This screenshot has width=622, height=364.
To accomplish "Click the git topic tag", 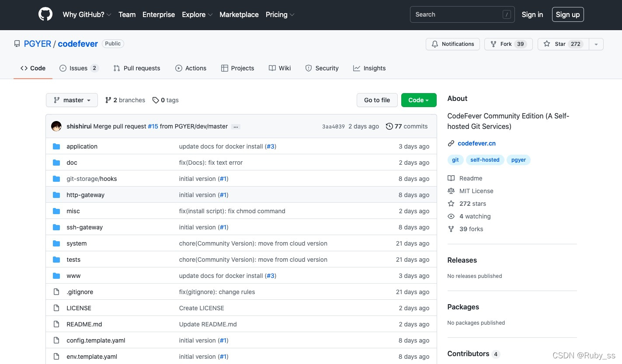I will [x=455, y=160].
